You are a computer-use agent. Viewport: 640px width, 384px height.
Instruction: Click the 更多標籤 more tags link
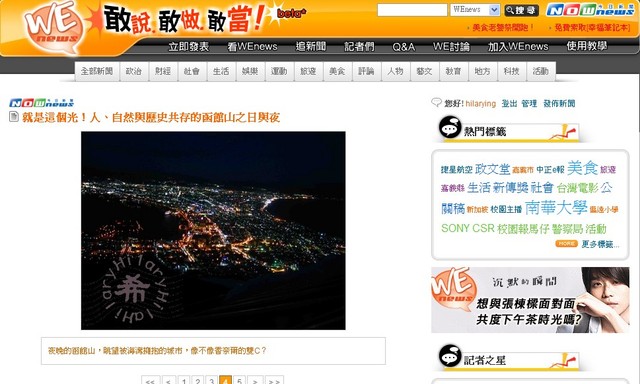[x=600, y=244]
